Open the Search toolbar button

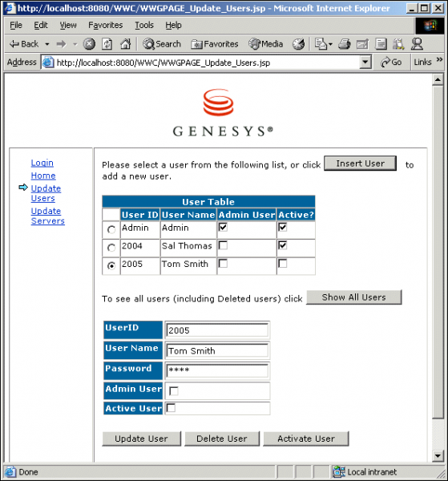coord(162,44)
